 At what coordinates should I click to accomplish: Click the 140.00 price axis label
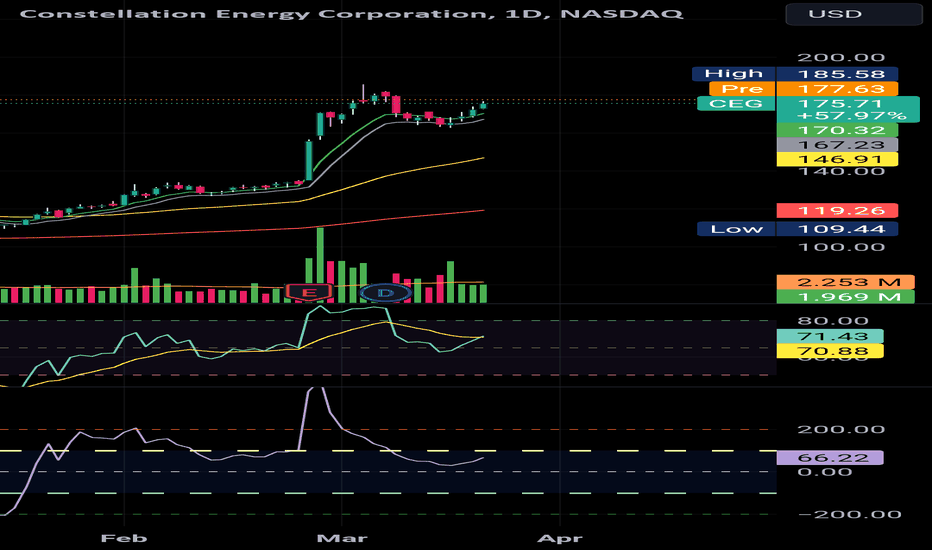click(841, 171)
